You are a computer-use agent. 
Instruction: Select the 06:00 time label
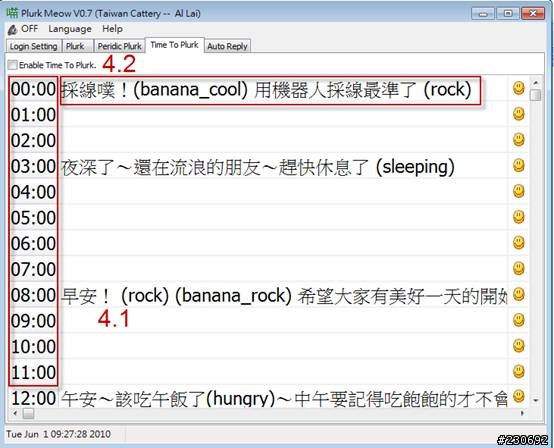(33, 244)
